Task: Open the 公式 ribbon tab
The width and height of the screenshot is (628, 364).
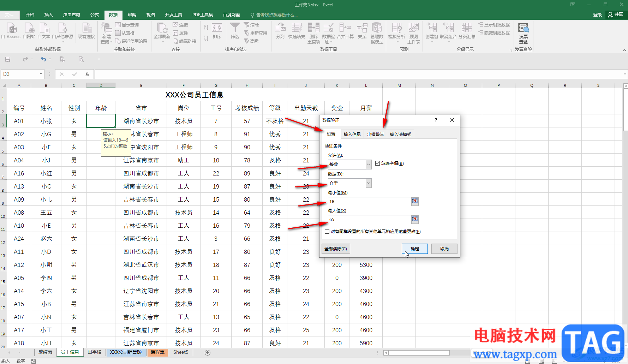Action: click(x=95, y=15)
